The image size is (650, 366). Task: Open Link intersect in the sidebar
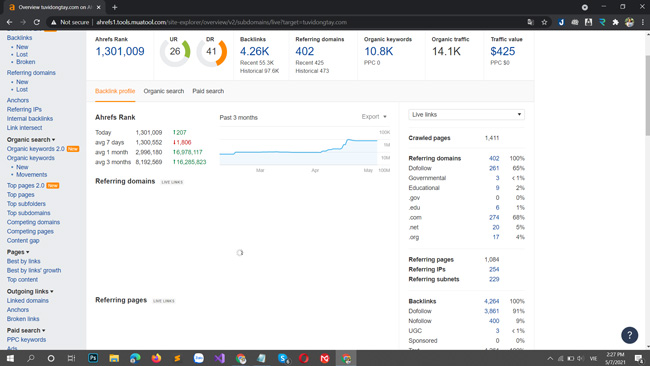(x=24, y=128)
